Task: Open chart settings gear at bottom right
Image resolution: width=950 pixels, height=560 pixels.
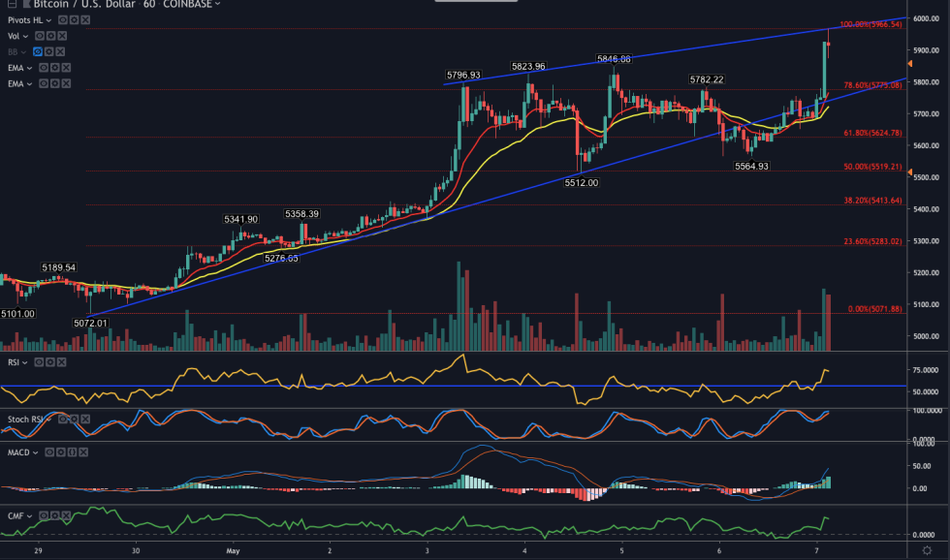Action: [x=933, y=550]
